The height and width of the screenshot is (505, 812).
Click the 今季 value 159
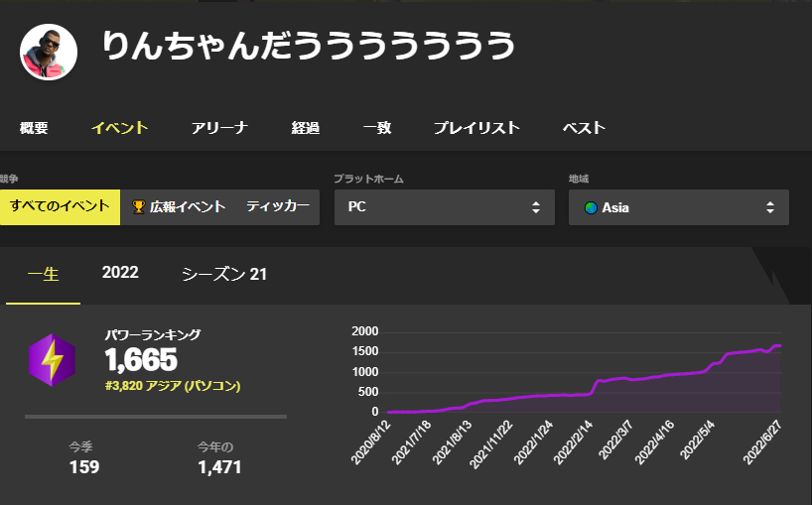coord(84,467)
